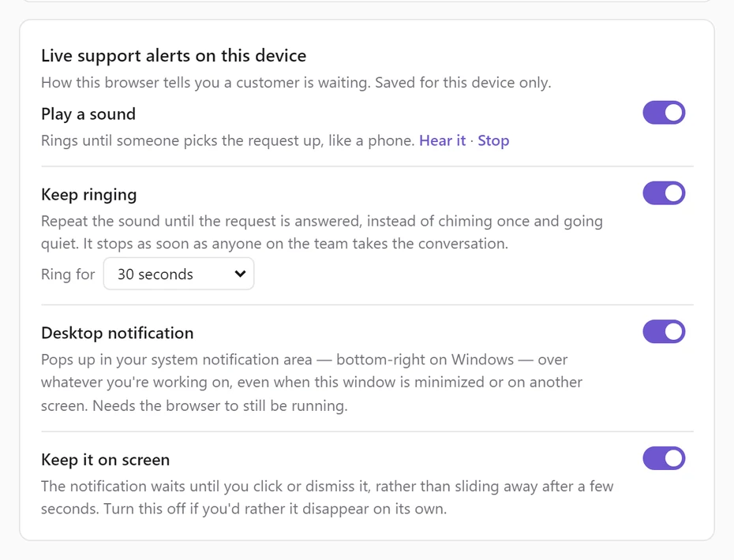The height and width of the screenshot is (560, 734).
Task: Click the 'Pops up in your system notification area' text
Action: [312, 383]
